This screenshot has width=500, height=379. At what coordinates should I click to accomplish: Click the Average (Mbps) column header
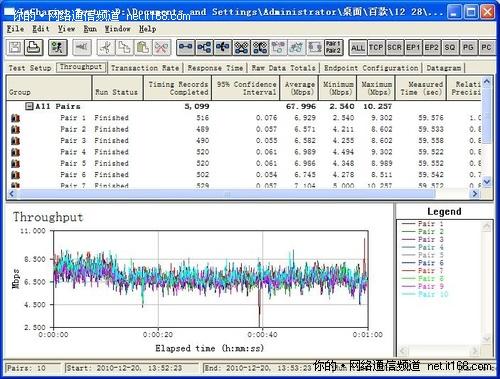[x=299, y=88]
